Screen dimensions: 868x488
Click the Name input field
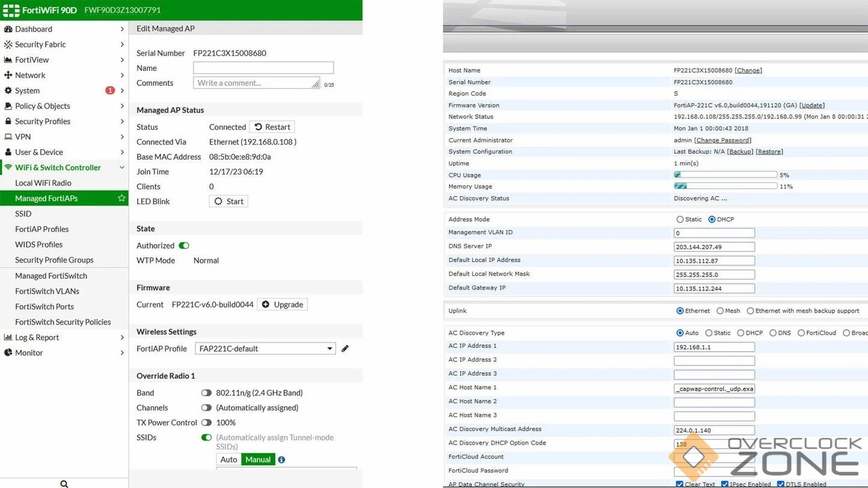click(263, 68)
